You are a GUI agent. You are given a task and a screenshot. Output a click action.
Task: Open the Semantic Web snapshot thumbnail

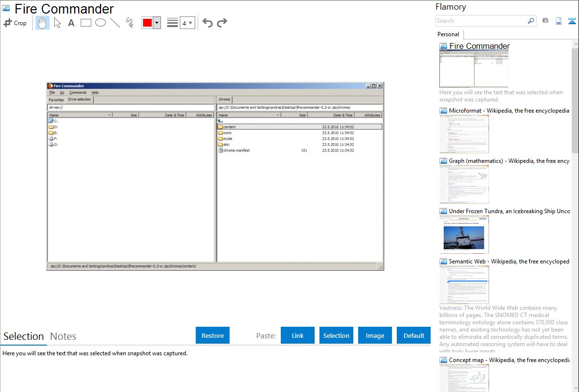click(x=464, y=285)
